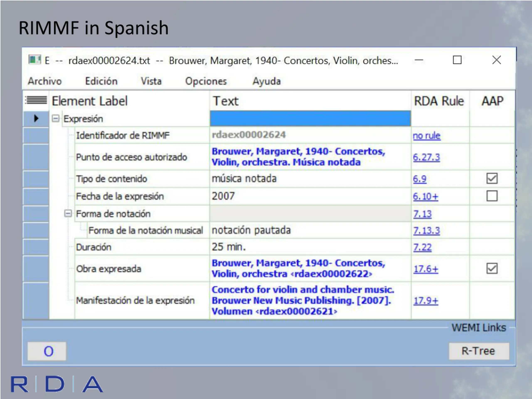This screenshot has height=399, width=532.
Task: Toggle AAP checkbox for Obra expresada
Action: pyautogui.click(x=492, y=268)
